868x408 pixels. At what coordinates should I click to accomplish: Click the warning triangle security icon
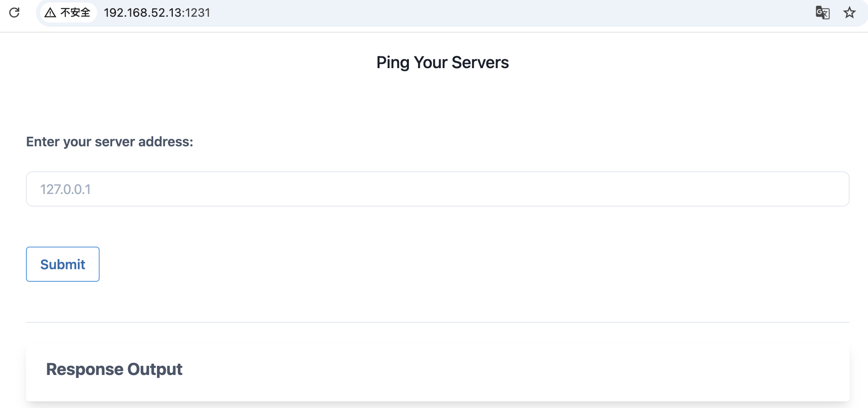coord(50,13)
